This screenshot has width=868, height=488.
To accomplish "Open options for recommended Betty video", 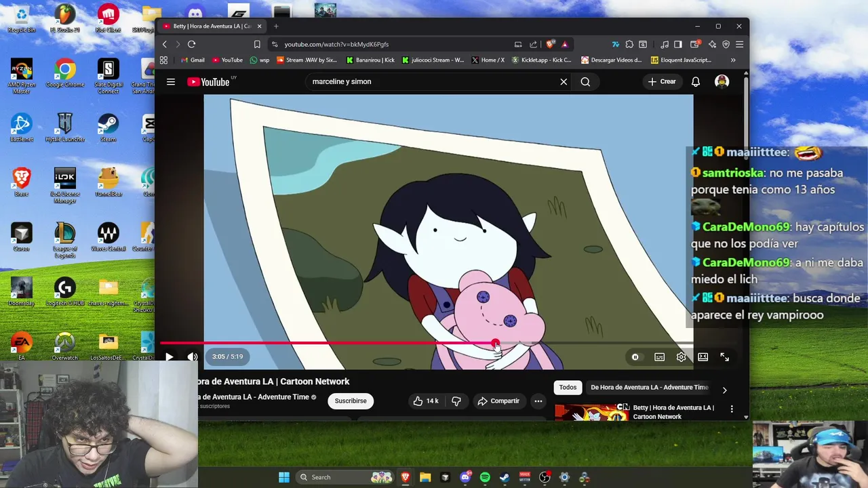I will [x=732, y=409].
